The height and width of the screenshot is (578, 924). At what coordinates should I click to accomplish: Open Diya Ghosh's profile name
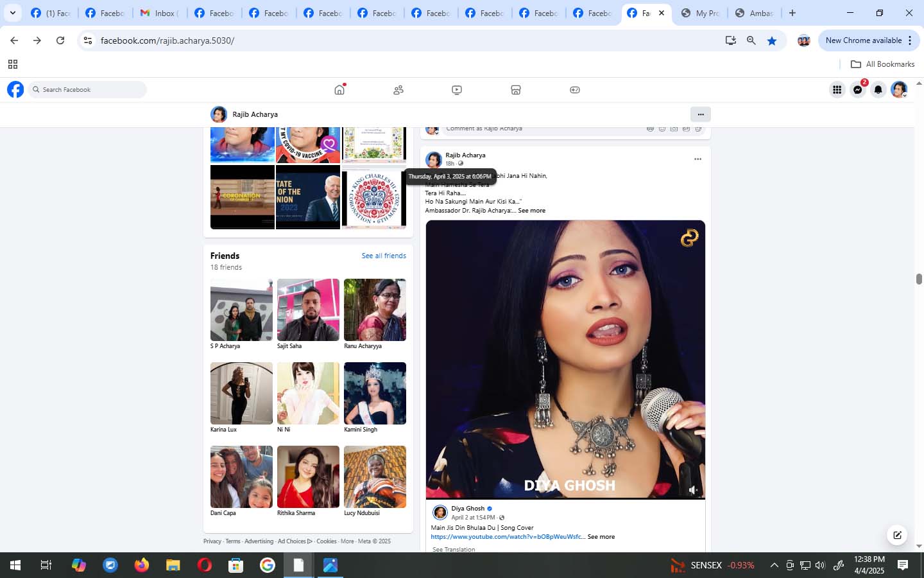tap(468, 509)
